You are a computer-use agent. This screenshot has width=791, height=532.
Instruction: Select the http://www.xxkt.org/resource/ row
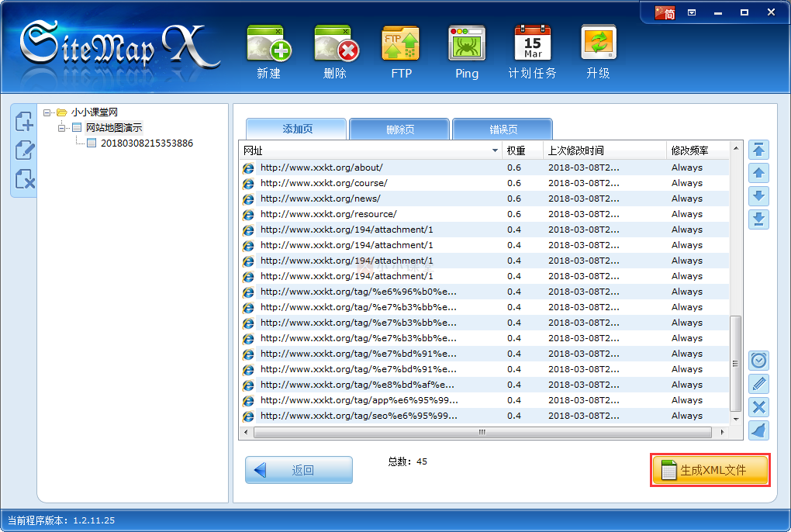(485, 214)
